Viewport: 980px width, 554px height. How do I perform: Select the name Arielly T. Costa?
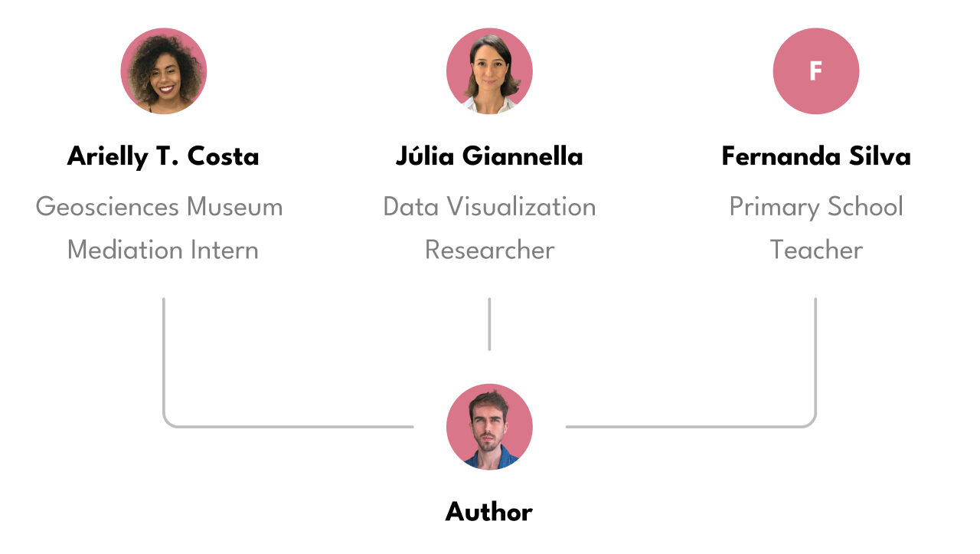[x=163, y=157]
